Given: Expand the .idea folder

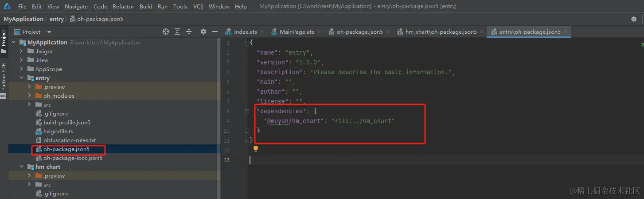Looking at the screenshot, I should pyautogui.click(x=21, y=60).
